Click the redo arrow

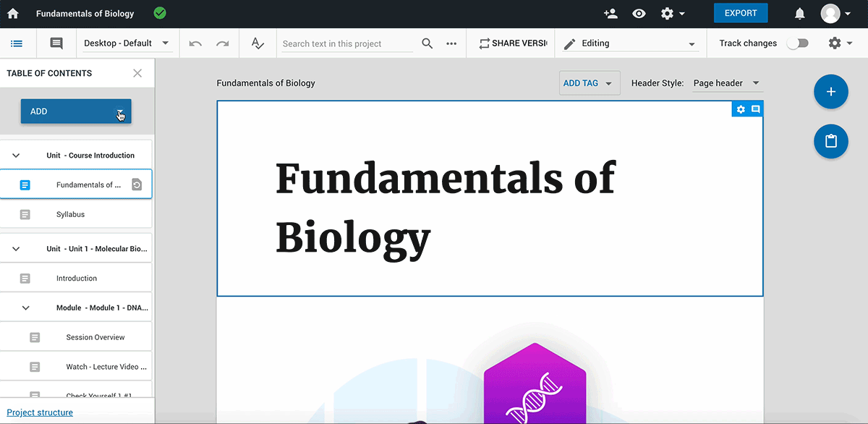(223, 43)
